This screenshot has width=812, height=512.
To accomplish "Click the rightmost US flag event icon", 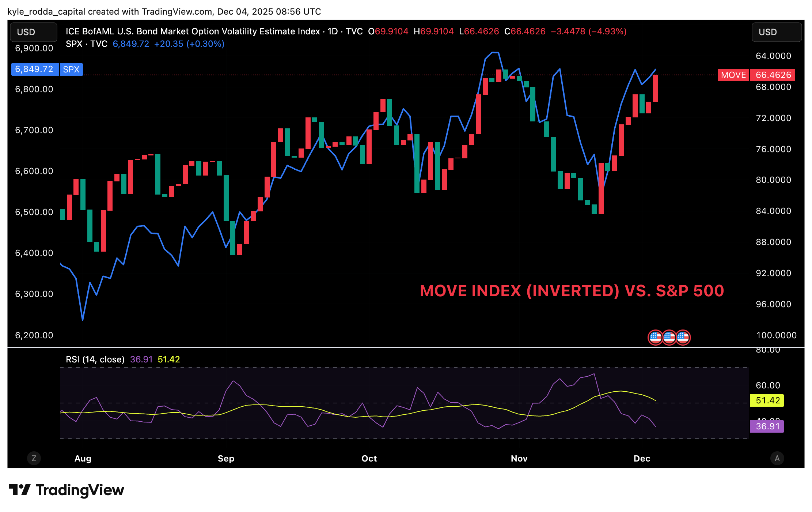I will 683,337.
